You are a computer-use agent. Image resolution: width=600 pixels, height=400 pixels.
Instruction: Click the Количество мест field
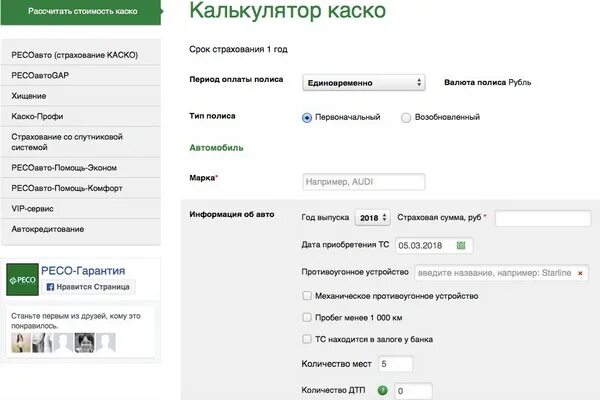coord(396,364)
